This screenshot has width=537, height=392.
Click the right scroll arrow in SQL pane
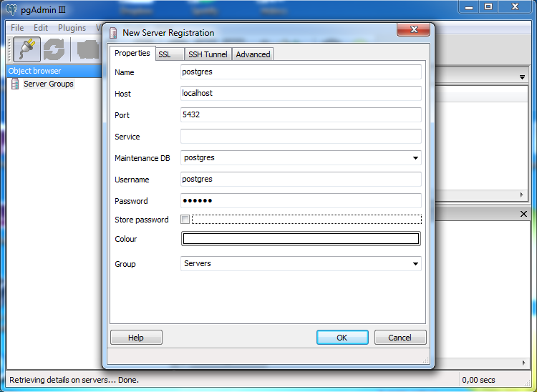[523, 363]
